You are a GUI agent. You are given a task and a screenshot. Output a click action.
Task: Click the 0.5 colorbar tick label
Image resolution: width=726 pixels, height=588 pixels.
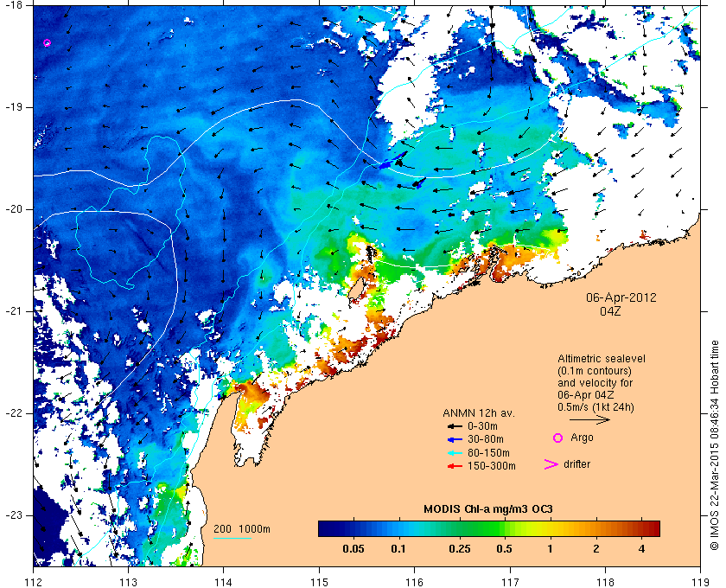point(504,550)
